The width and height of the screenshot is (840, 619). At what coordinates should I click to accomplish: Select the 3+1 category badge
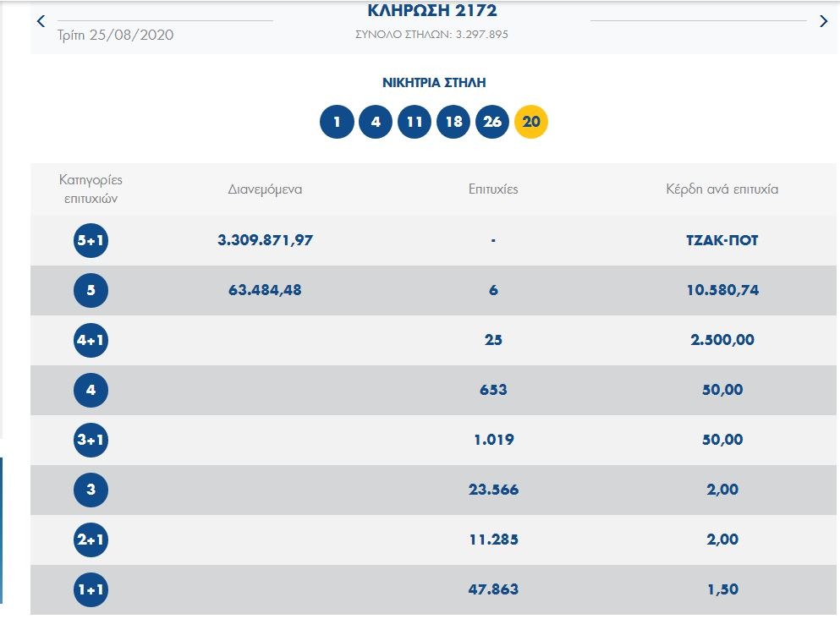click(91, 441)
